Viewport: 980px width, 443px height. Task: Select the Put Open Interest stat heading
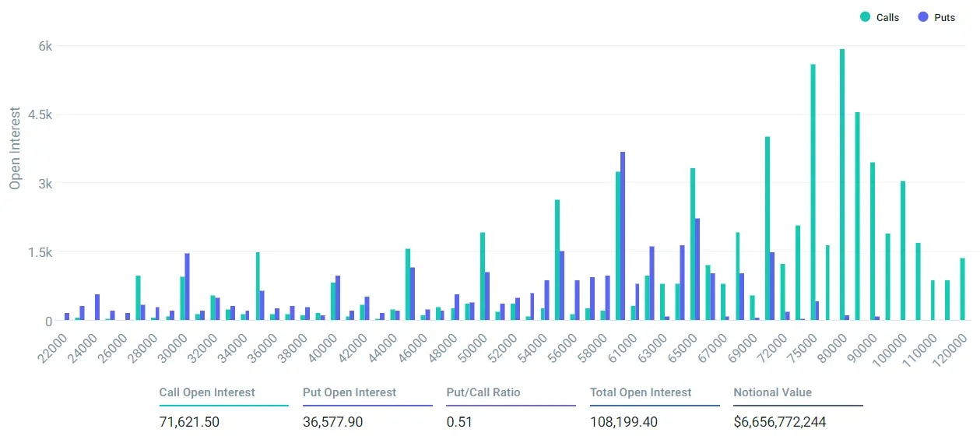pyautogui.click(x=349, y=392)
